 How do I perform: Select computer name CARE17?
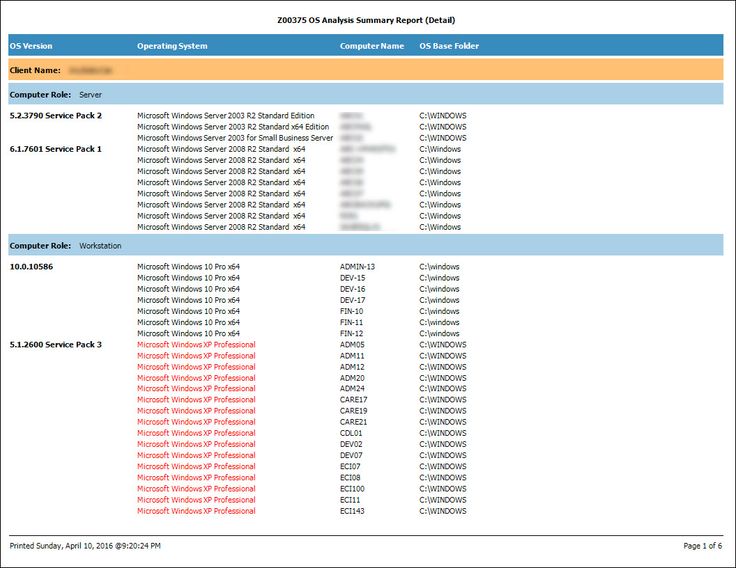[353, 399]
